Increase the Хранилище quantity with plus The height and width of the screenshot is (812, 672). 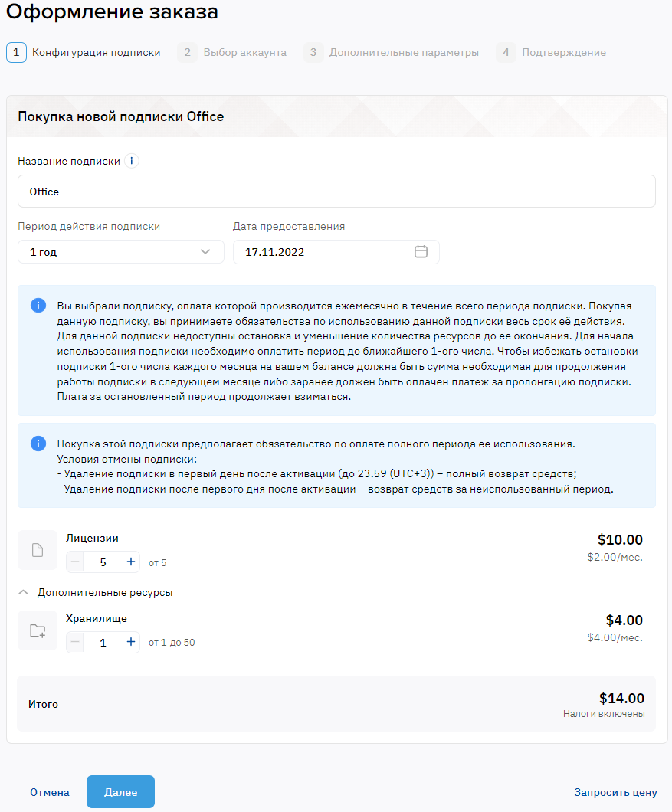click(131, 642)
